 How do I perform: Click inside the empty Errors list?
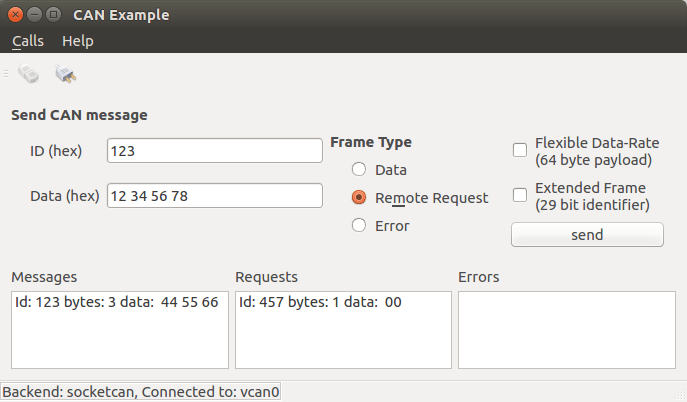[566, 328]
